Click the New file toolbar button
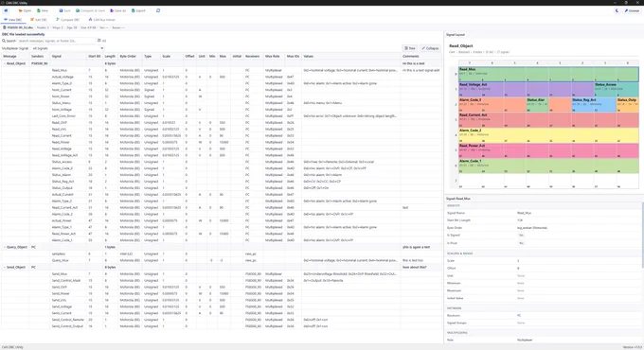The width and height of the screenshot is (644, 350). [x=43, y=10]
